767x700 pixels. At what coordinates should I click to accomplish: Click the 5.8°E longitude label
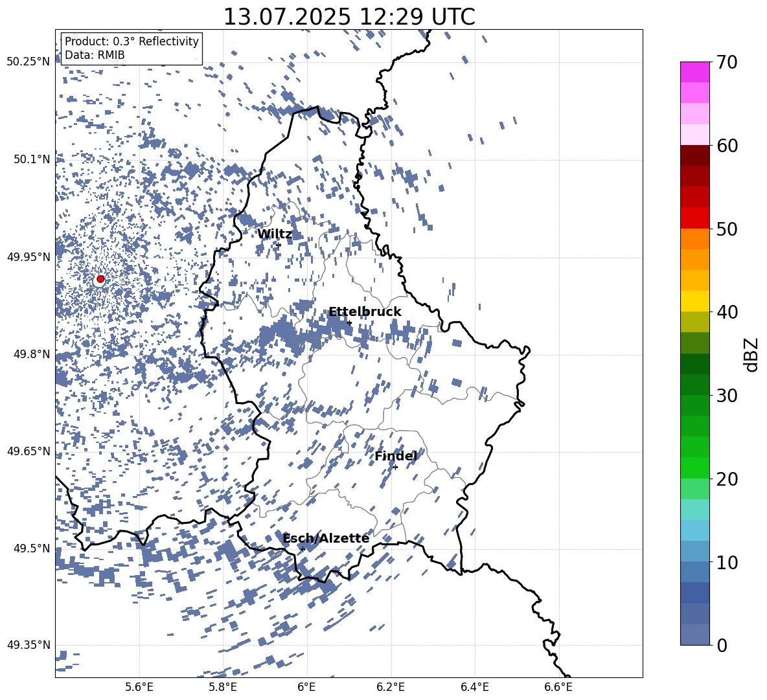223,687
